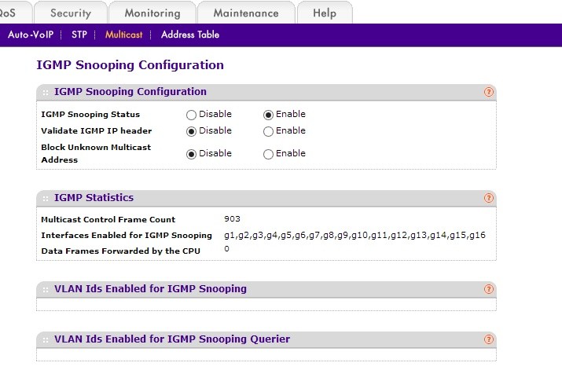Enable Validate IGMP IP header

click(x=268, y=131)
